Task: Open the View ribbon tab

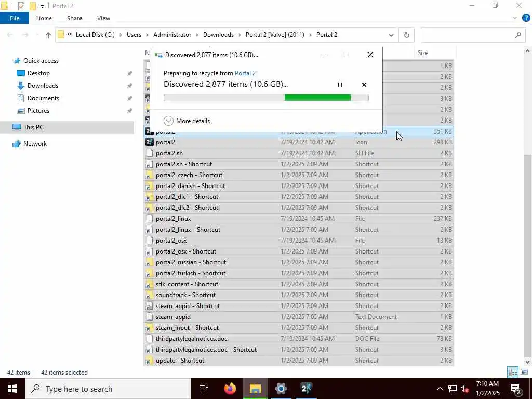Action: tap(103, 18)
